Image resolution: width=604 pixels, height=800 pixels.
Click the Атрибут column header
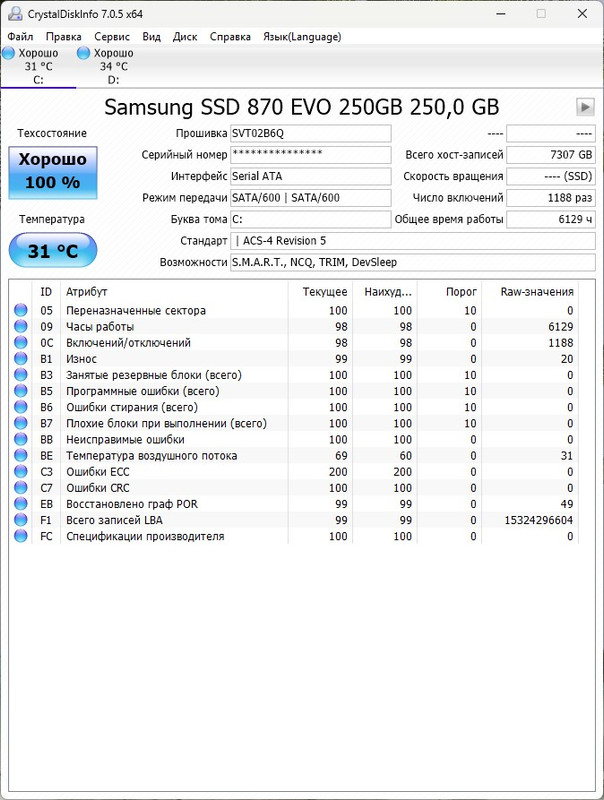point(174,292)
